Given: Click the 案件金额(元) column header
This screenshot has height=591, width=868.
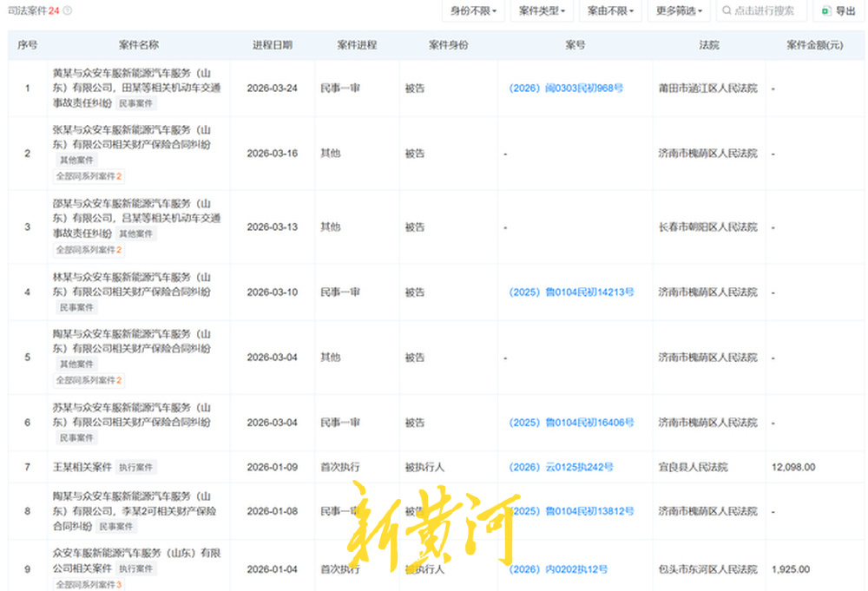Looking at the screenshot, I should [x=814, y=45].
